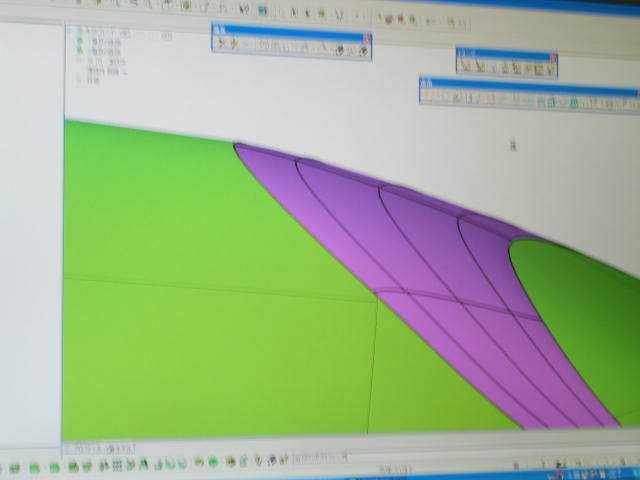
Task: Toggle the topmost green check in navigator tree
Action: tap(80, 41)
